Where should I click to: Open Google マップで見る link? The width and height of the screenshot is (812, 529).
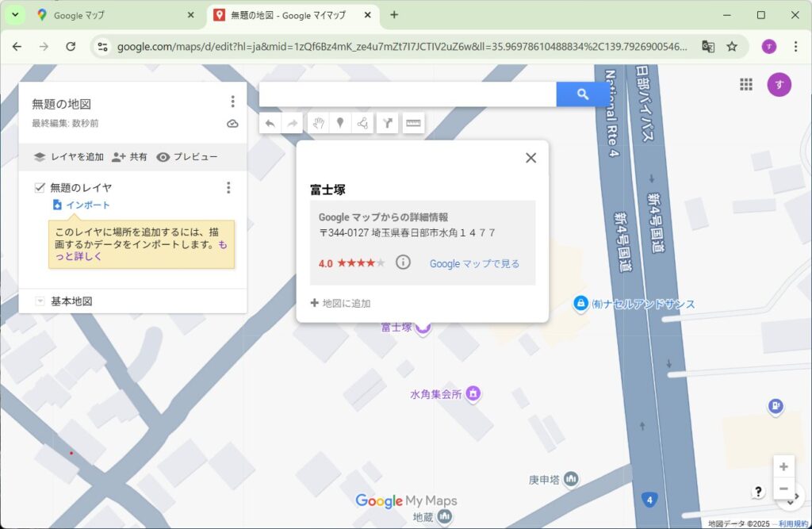474,264
